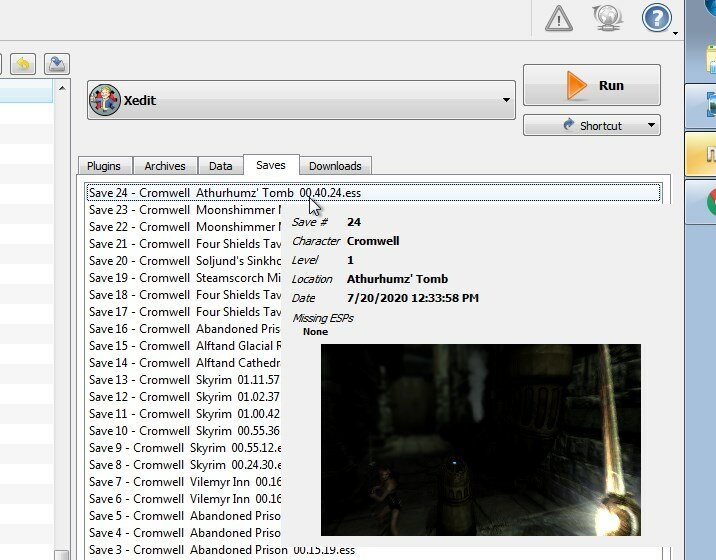This screenshot has height=560, width=716.
Task: Select Save 21 Four Shields Tavern entry
Action: point(184,243)
